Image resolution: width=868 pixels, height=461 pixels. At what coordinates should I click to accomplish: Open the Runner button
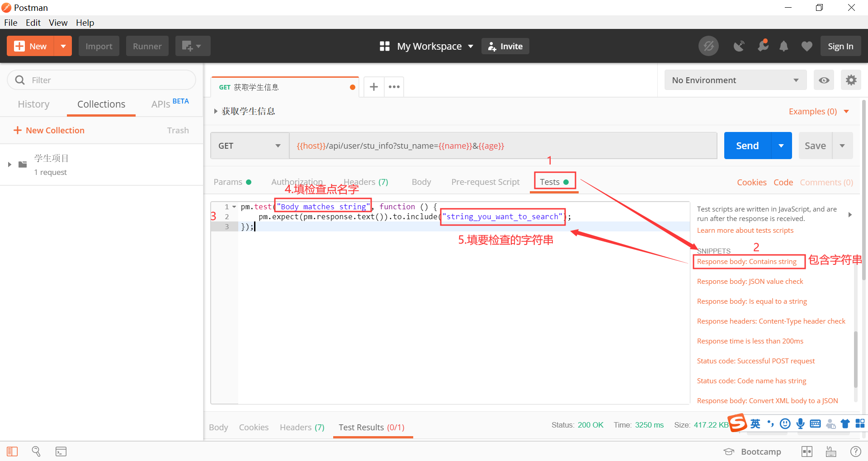pos(147,46)
